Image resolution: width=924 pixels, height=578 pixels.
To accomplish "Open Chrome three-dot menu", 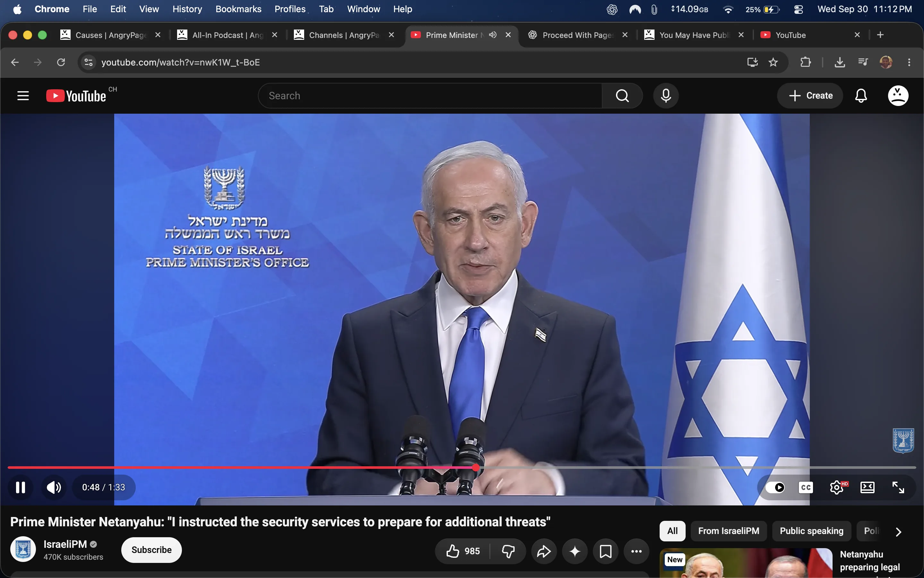I will tap(909, 62).
